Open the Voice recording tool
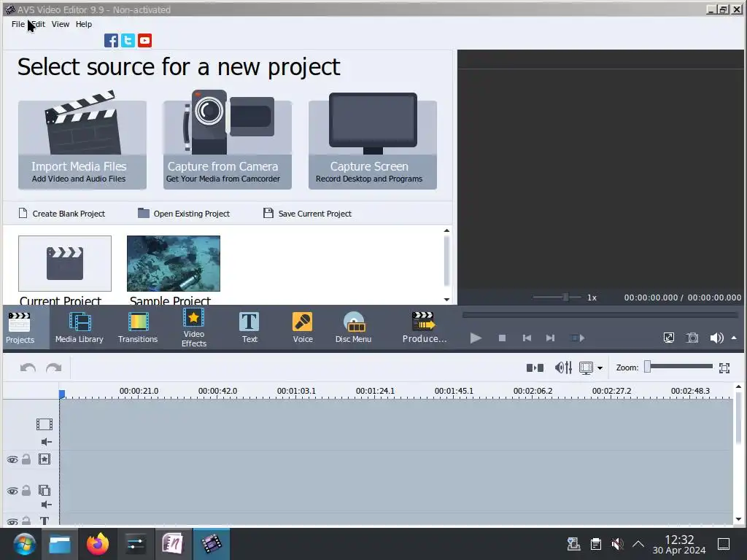 point(303,327)
